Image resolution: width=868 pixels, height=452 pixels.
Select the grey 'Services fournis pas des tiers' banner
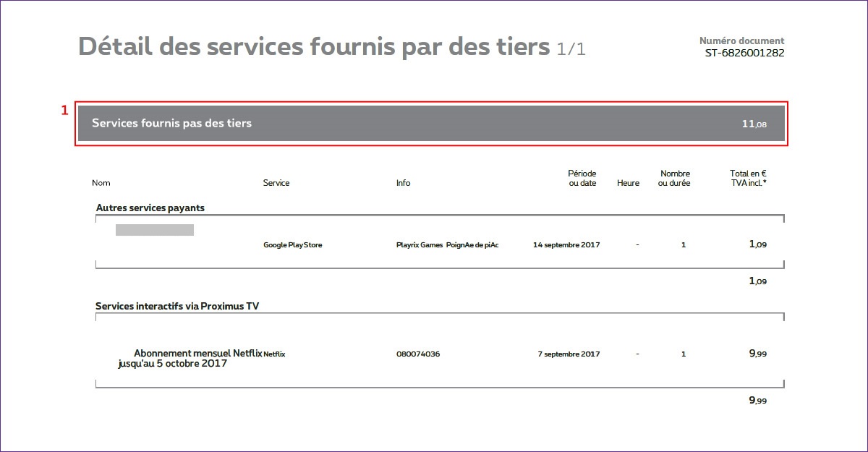430,124
